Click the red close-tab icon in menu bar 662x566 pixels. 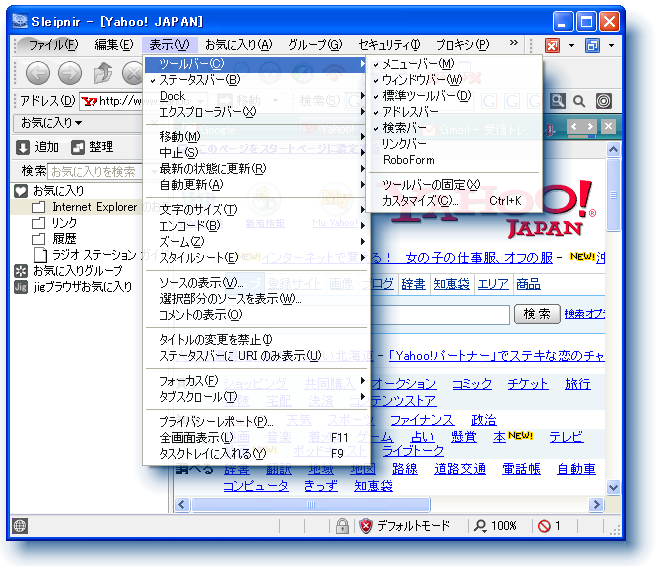click(552, 45)
